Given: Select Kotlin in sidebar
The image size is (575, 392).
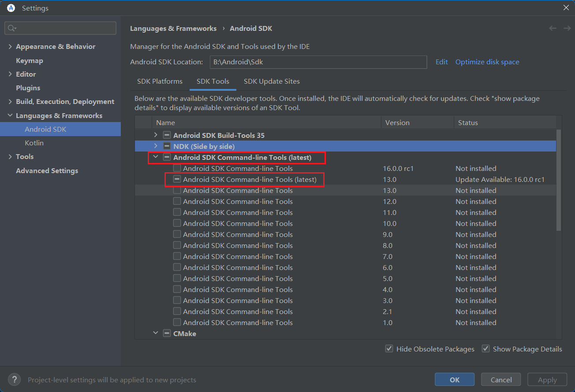Looking at the screenshot, I should (34, 143).
